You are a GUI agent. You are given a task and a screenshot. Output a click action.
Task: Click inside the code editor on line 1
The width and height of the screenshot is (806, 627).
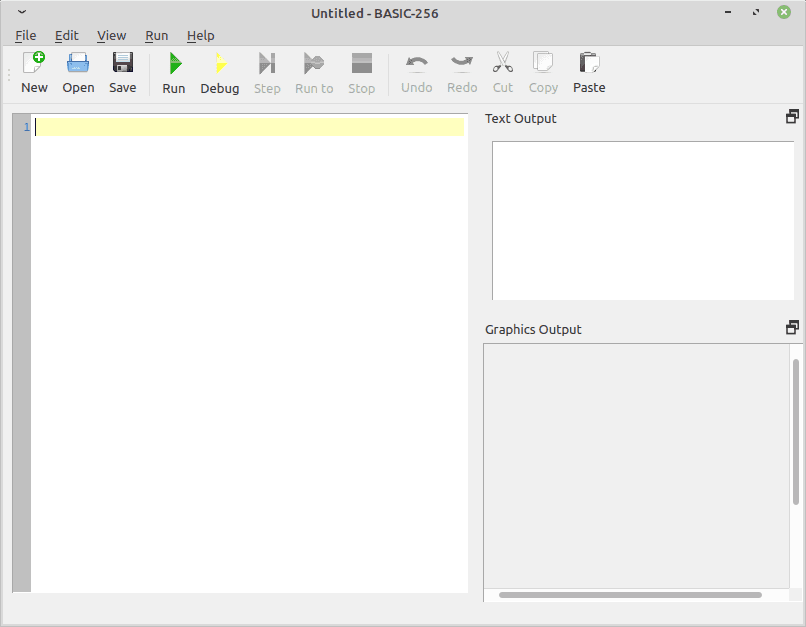(249, 127)
